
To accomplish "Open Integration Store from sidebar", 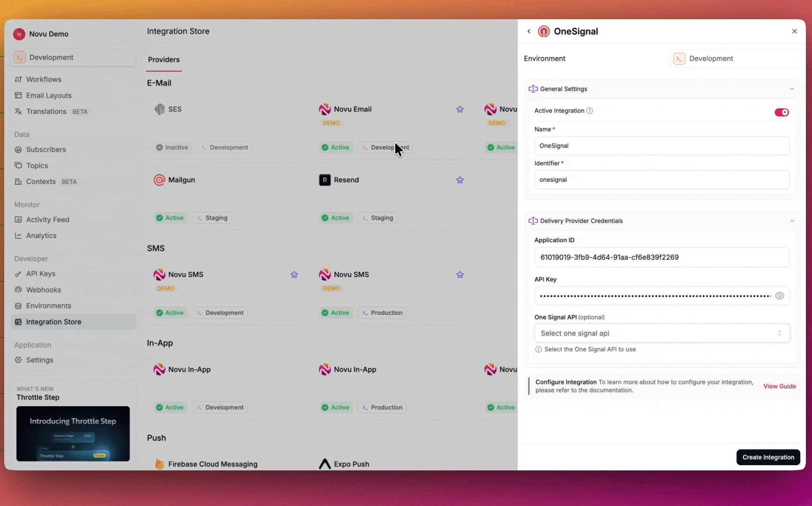I will point(53,322).
